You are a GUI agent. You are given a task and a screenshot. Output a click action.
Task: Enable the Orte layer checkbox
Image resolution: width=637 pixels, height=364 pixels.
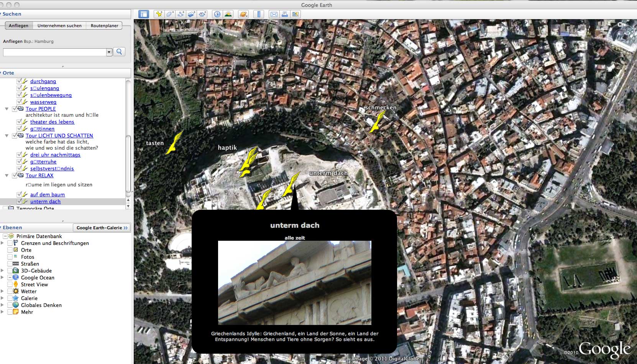pos(10,250)
